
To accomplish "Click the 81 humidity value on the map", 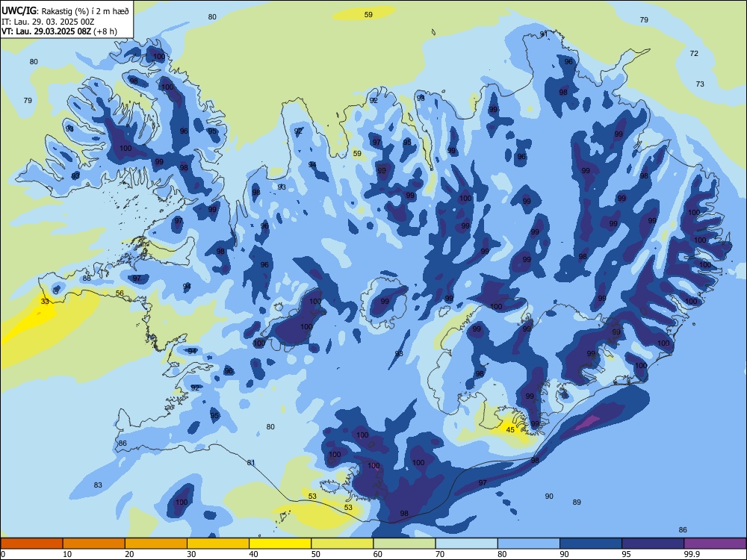I will pyautogui.click(x=251, y=462).
